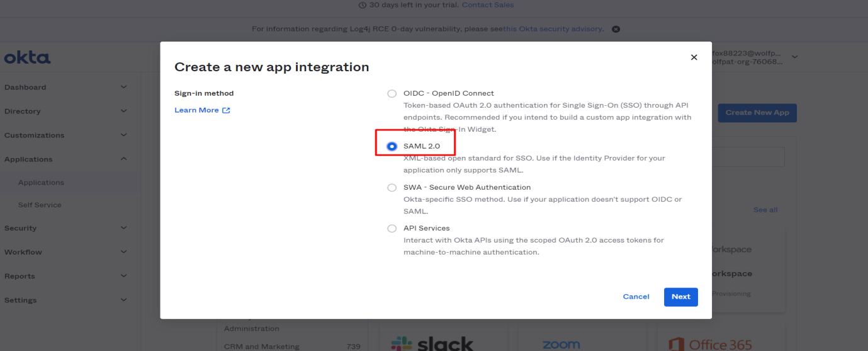
Task: Collapse the Applications sidebar section
Action: click(124, 159)
